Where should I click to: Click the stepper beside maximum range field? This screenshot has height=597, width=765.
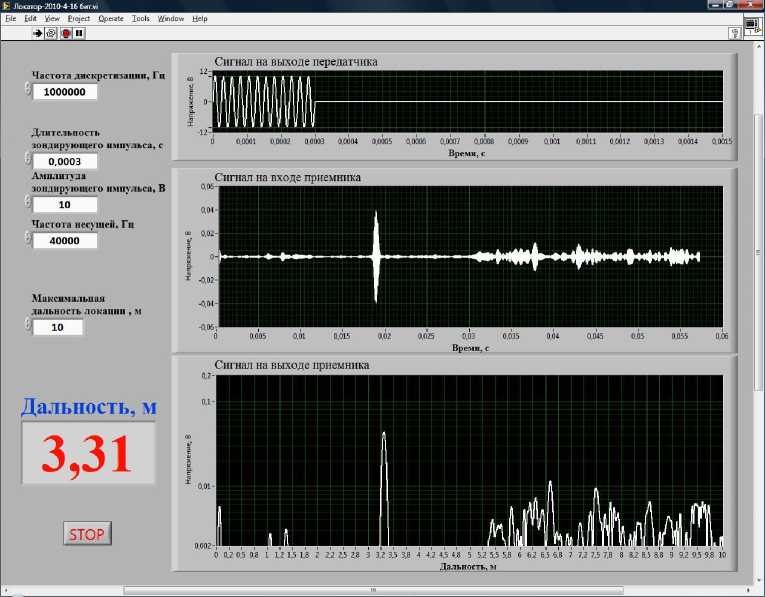pyautogui.click(x=27, y=323)
